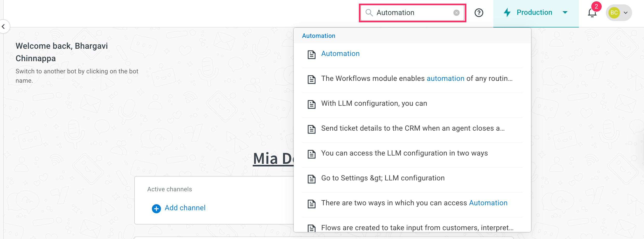
Task: Focus the Automation search input field
Action: 413,13
